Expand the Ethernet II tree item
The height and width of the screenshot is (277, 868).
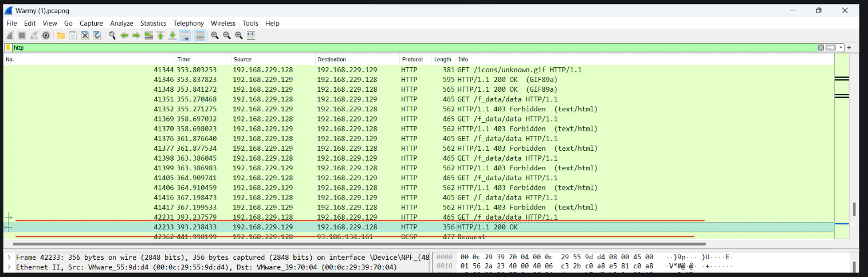pyautogui.click(x=7, y=267)
